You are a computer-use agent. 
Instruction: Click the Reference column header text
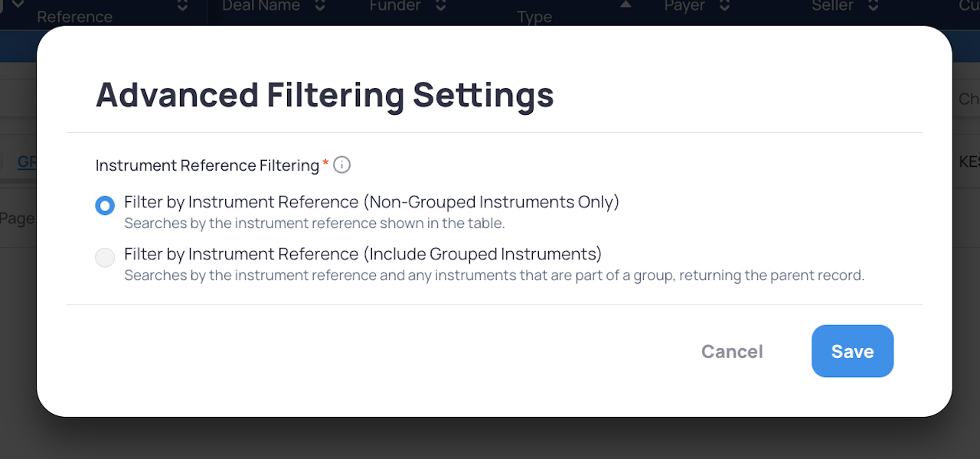coord(74,16)
